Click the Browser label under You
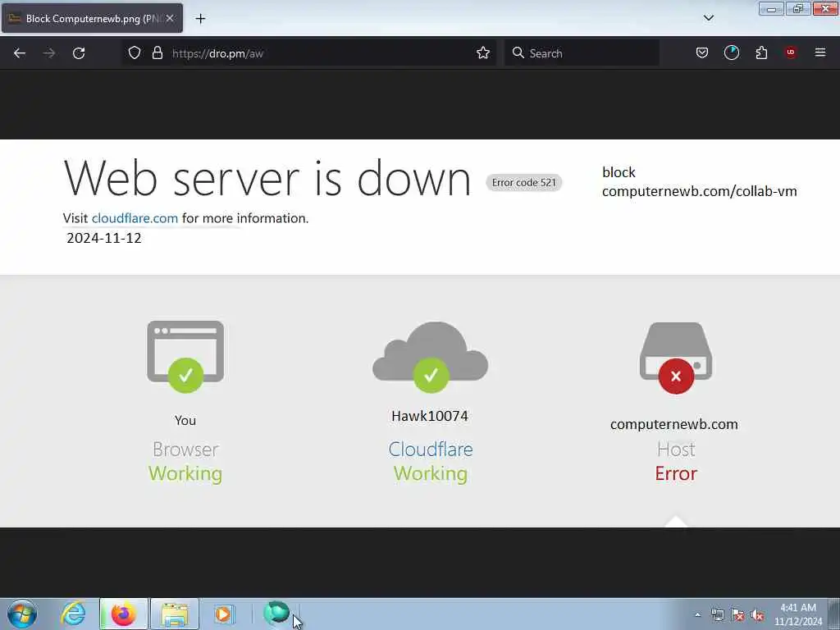The width and height of the screenshot is (840, 630). (185, 449)
